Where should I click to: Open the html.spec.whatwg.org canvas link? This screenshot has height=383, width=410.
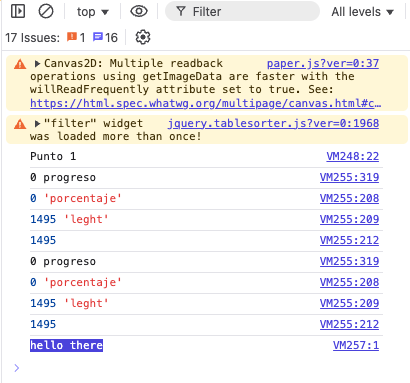pyautogui.click(x=206, y=103)
